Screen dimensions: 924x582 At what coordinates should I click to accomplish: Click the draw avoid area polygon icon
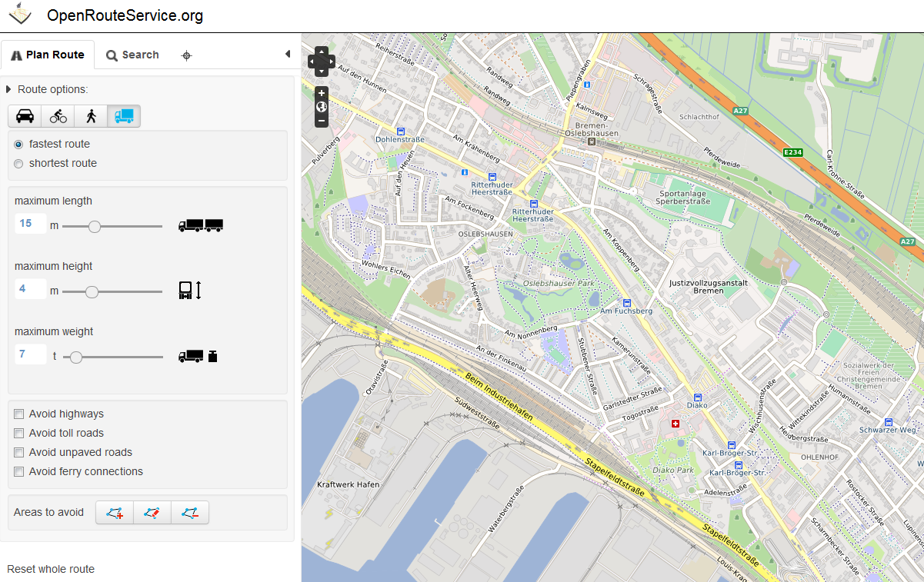(x=115, y=513)
